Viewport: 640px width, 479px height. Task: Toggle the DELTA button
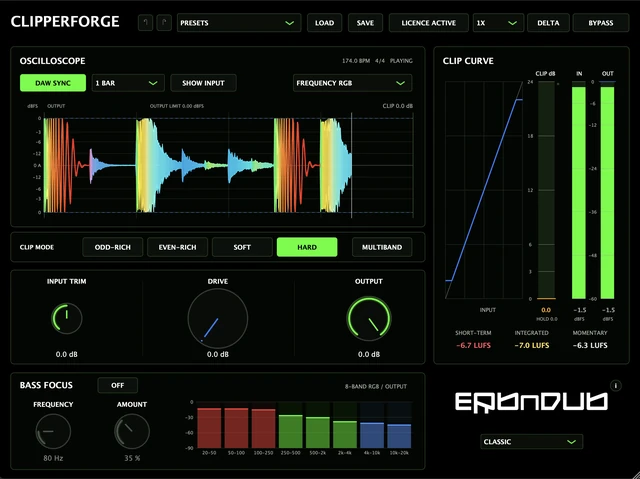pyautogui.click(x=548, y=23)
